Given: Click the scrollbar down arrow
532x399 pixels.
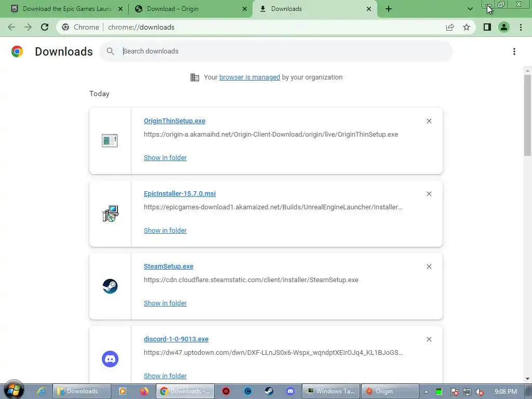Looking at the screenshot, I should coord(527,379).
